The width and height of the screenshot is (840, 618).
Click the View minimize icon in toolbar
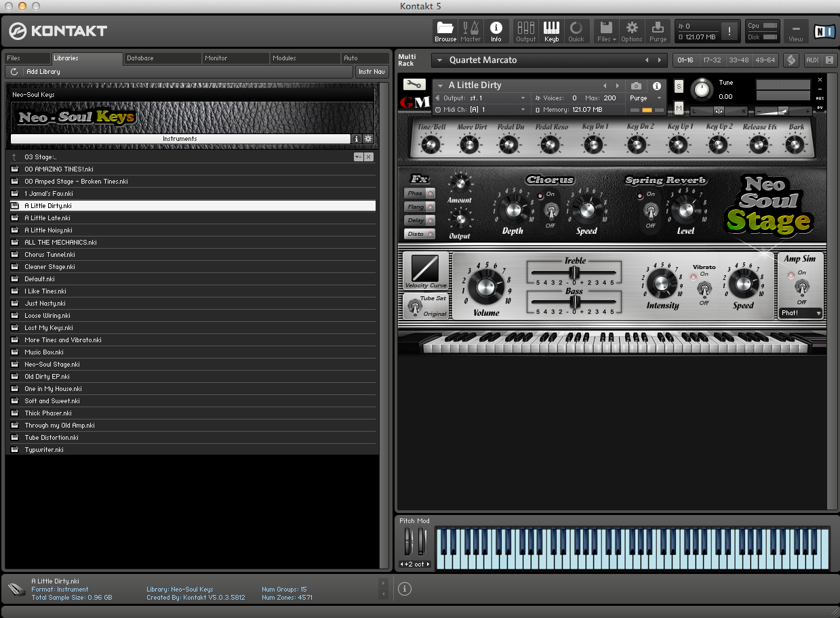click(x=796, y=31)
